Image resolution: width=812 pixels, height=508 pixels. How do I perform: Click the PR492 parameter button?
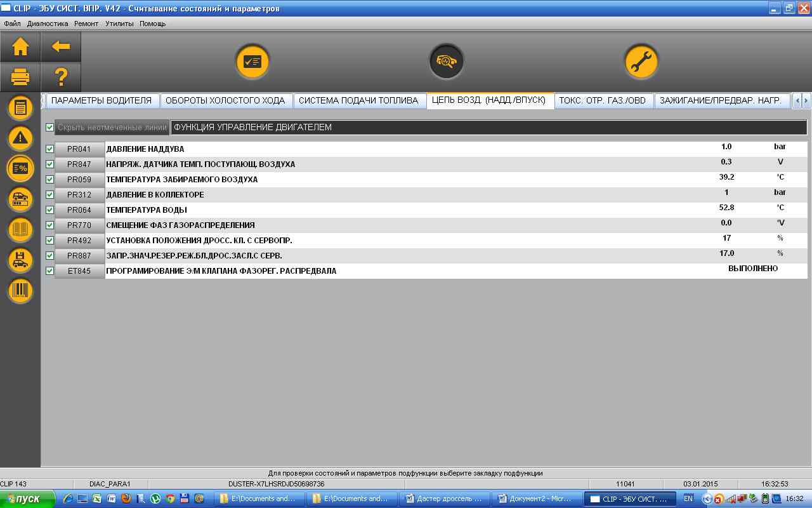coord(79,241)
